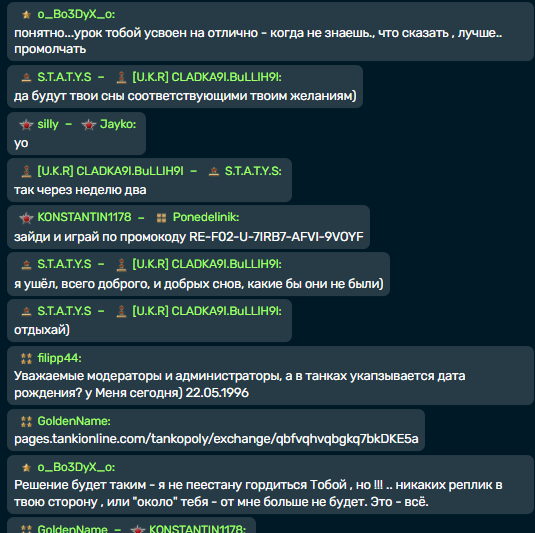
Task: Select sender S.T.A.T.Y.S in "отдыхай)" message
Action: (64, 311)
